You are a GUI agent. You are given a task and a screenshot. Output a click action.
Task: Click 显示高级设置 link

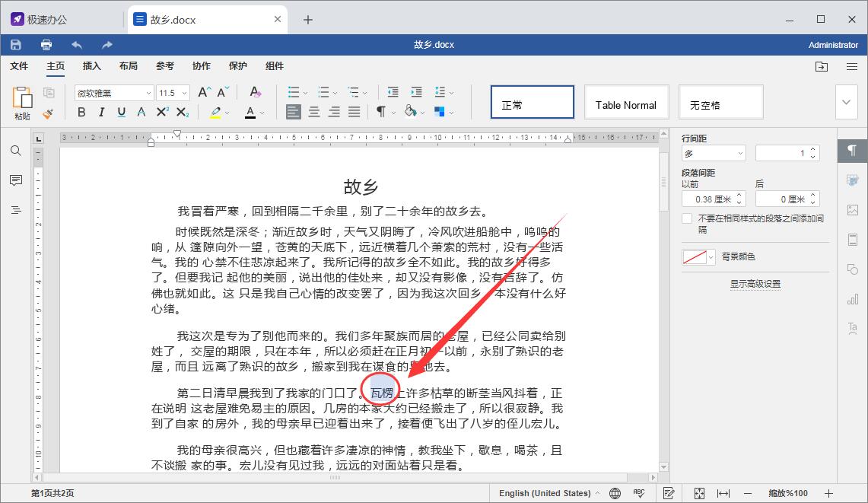[755, 284]
